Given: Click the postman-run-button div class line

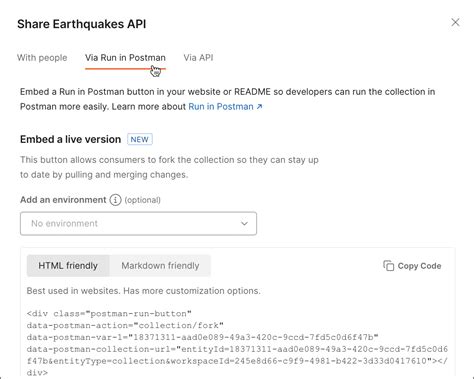Looking at the screenshot, I should [x=109, y=314].
